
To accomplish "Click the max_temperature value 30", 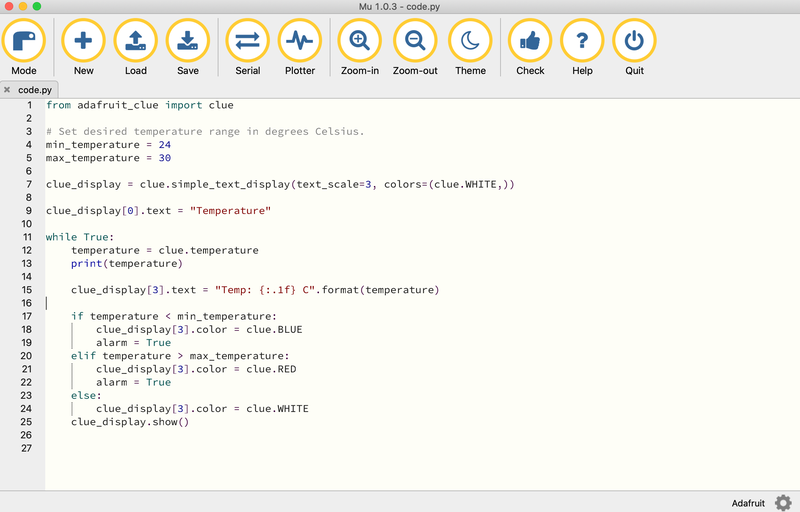I will (165, 158).
